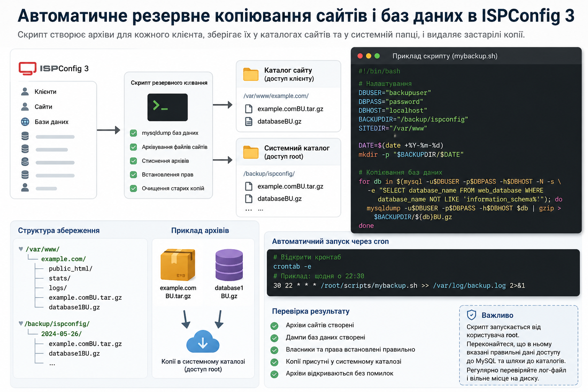The image size is (588, 392).
Task: Click the green dot in the mybackup.sh window
Action: (x=377, y=56)
